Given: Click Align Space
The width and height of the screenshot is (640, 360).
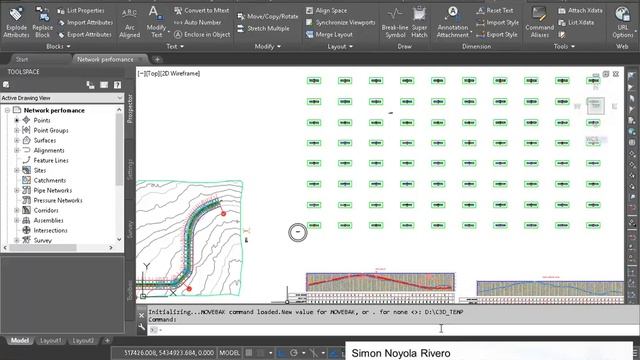Looking at the screenshot, I should [x=327, y=11].
